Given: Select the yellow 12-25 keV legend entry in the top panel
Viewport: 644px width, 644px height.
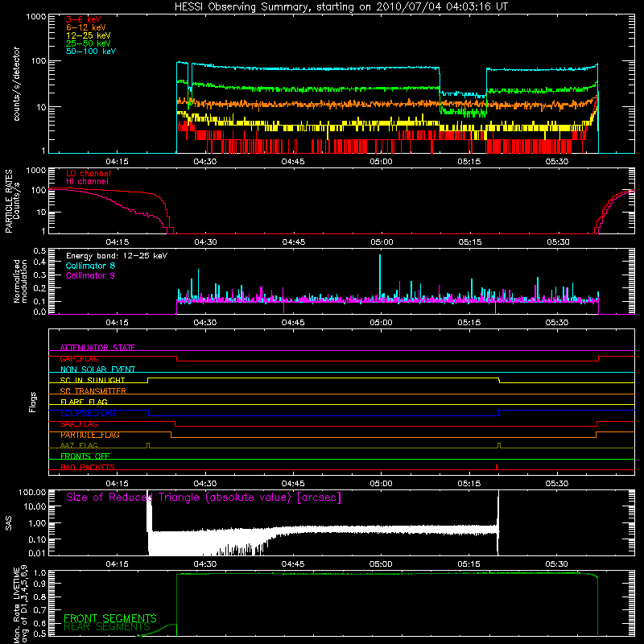Looking at the screenshot, I should tap(89, 35).
